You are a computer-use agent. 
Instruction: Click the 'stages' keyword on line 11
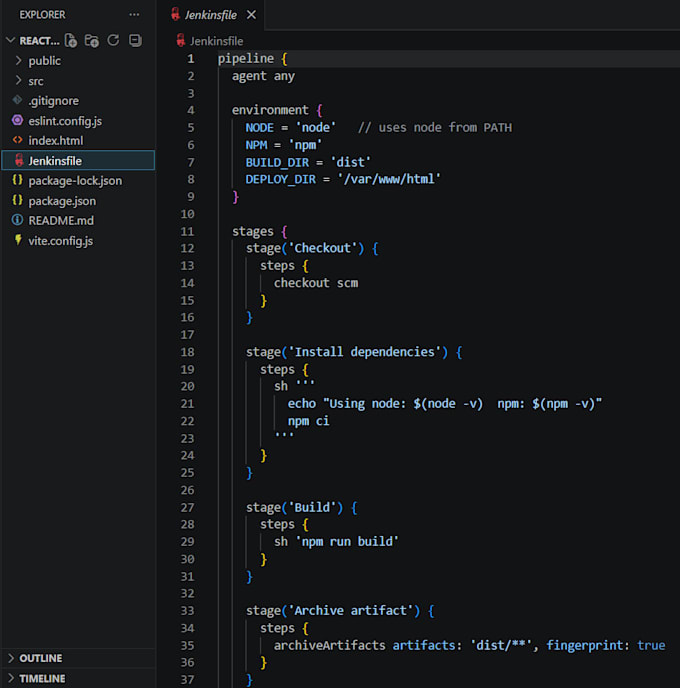tap(253, 231)
